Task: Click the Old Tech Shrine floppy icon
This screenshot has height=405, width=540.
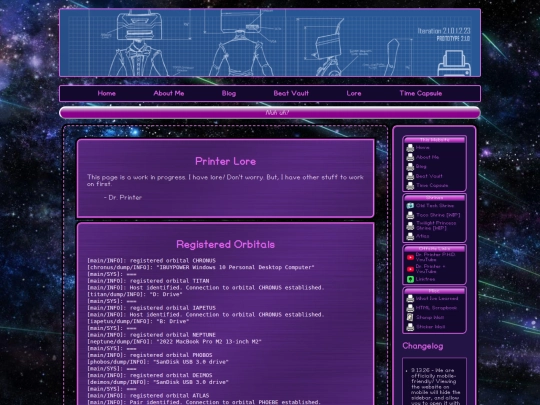Action: click(x=410, y=206)
